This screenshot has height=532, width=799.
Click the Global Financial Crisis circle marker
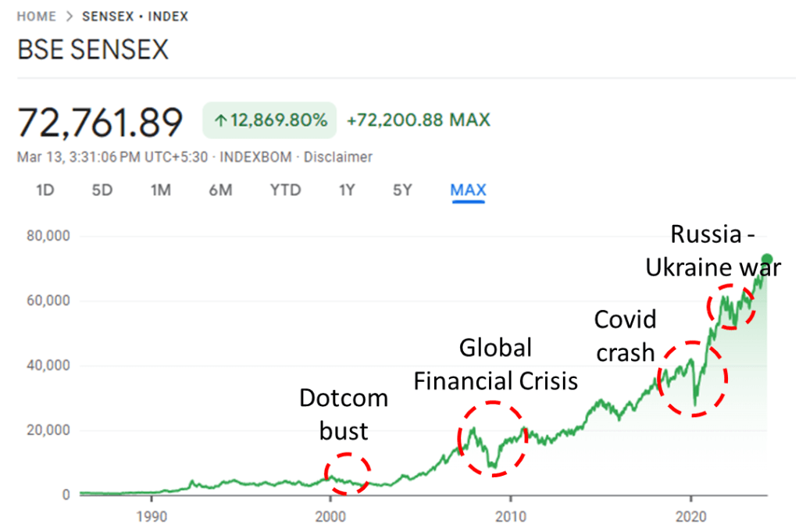pyautogui.click(x=492, y=438)
